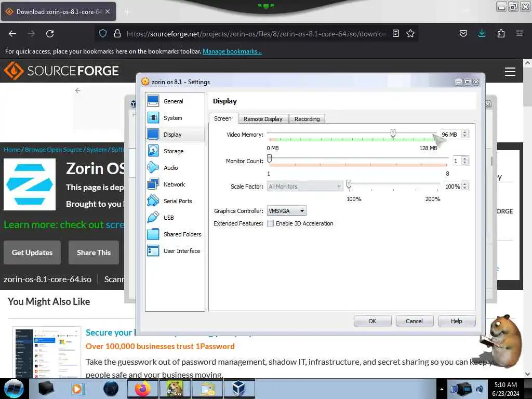Click the Scale Factor slider handle
532x399 pixels.
click(349, 184)
